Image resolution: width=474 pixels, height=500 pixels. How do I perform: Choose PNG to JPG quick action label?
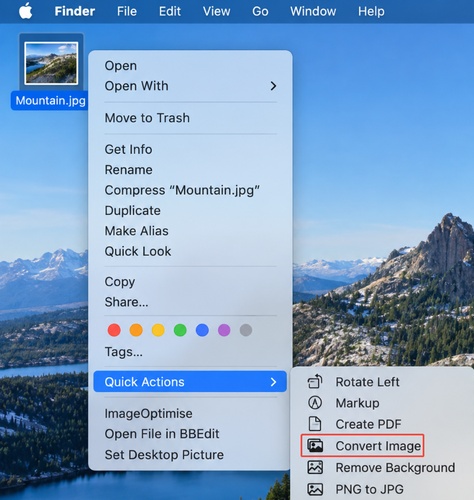(x=369, y=489)
